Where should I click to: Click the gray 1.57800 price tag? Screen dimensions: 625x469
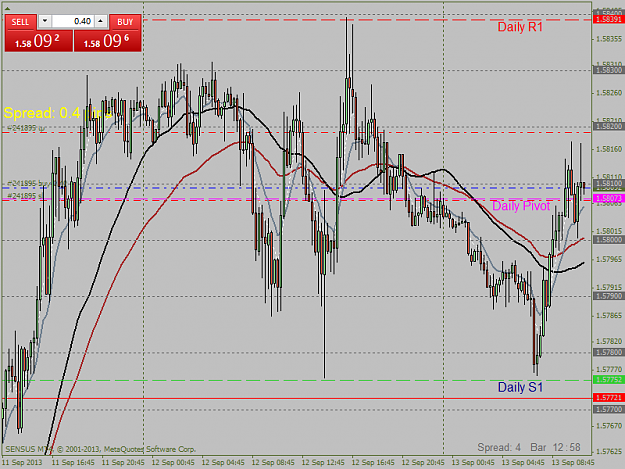coord(608,352)
